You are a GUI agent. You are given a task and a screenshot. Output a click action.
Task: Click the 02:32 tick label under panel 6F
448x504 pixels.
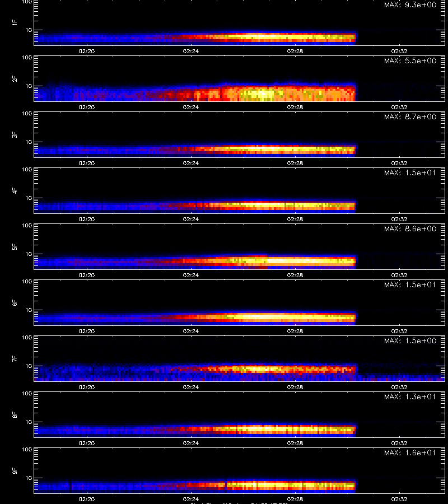tap(399, 331)
